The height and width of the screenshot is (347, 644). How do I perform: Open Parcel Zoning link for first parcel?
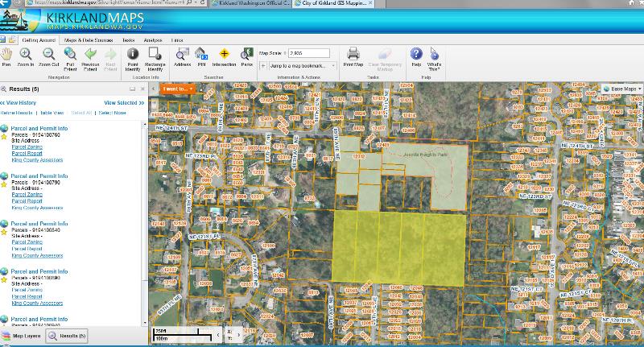pyautogui.click(x=27, y=147)
